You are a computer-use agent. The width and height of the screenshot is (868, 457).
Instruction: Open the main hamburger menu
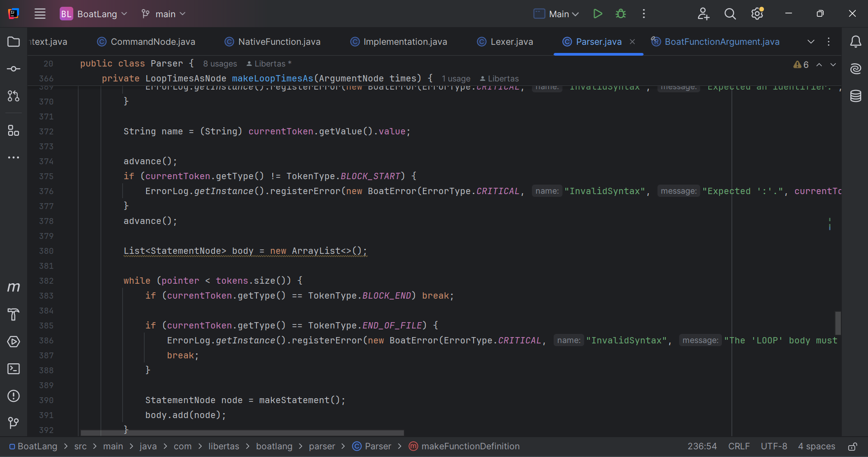tap(40, 14)
